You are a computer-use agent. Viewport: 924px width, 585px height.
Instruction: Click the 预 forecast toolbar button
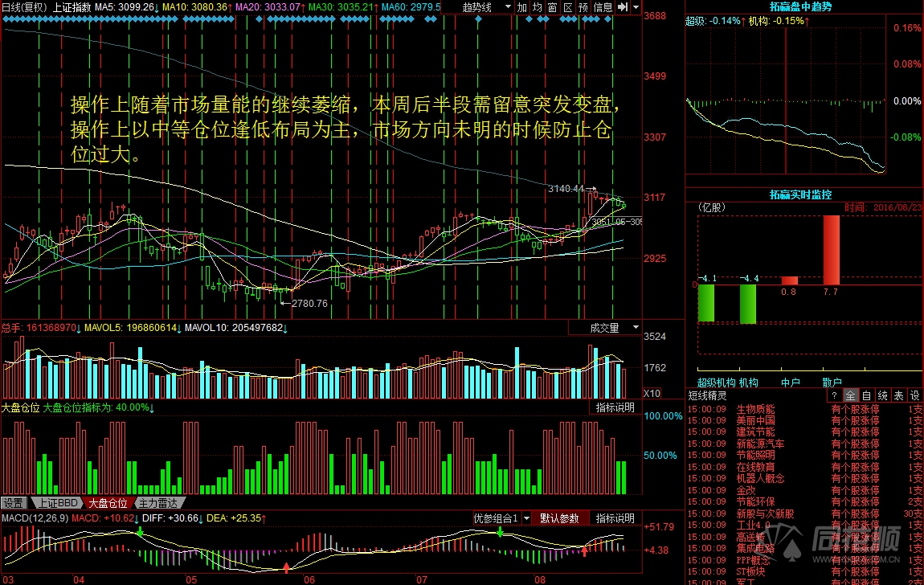(583, 7)
